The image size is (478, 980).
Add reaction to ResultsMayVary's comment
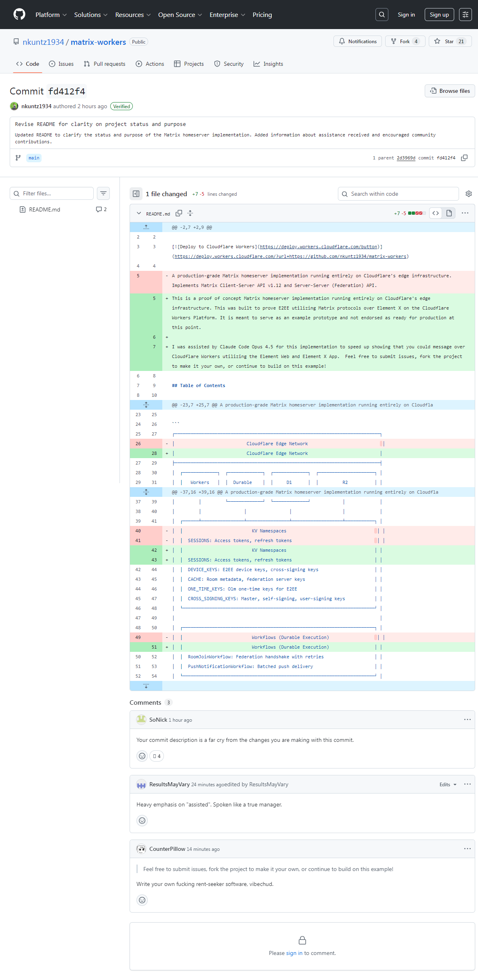142,821
